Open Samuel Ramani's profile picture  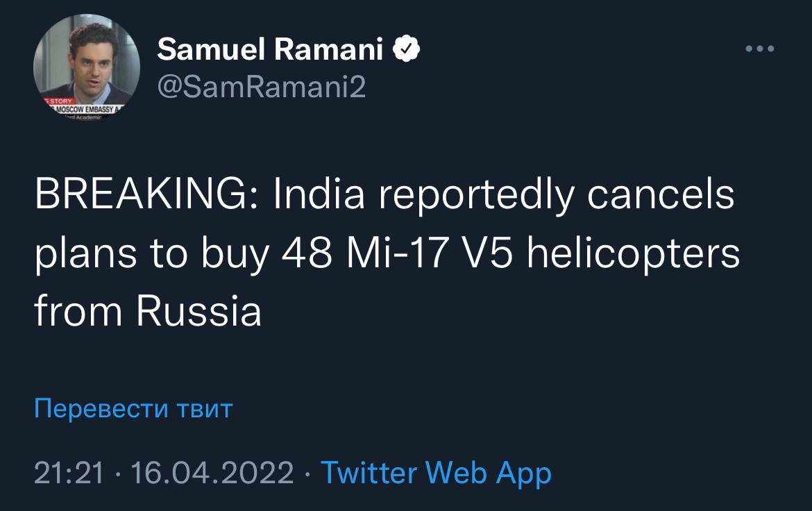87,68
